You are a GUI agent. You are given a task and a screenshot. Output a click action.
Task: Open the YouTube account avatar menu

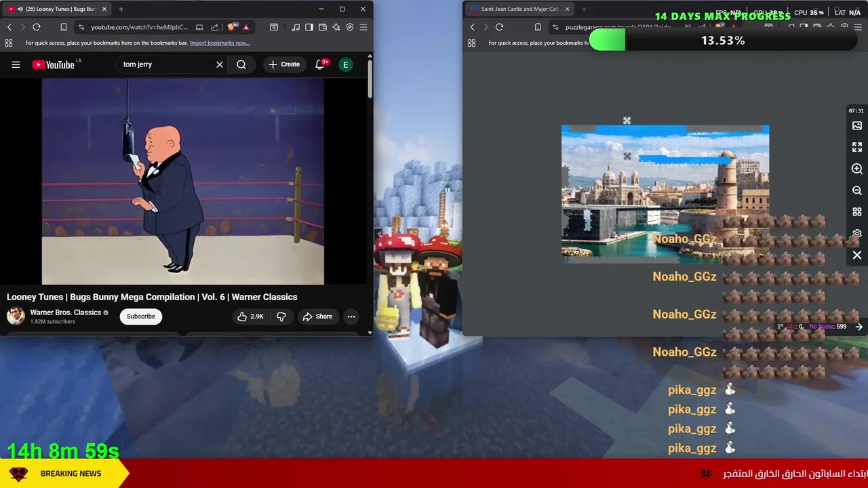[x=346, y=64]
